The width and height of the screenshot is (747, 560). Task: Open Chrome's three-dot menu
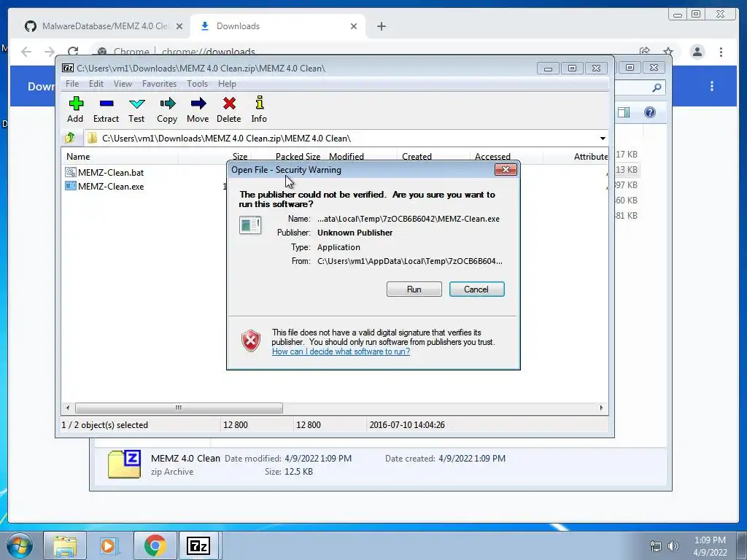[721, 52]
